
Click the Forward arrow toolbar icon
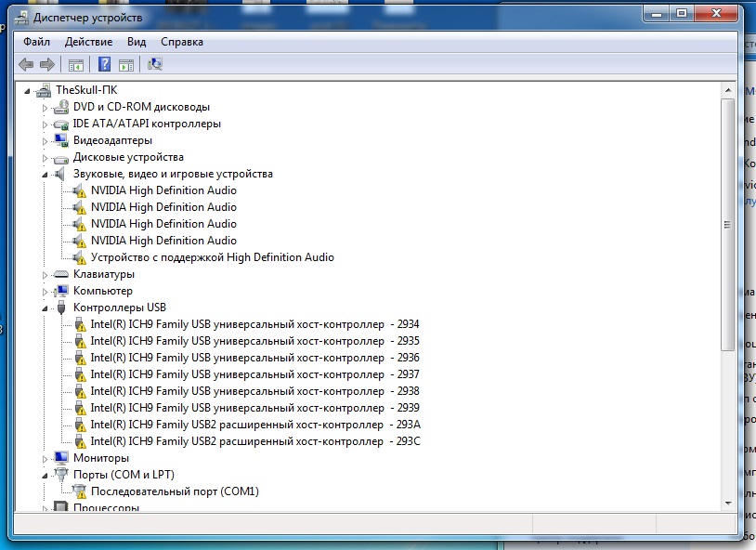pyautogui.click(x=47, y=64)
